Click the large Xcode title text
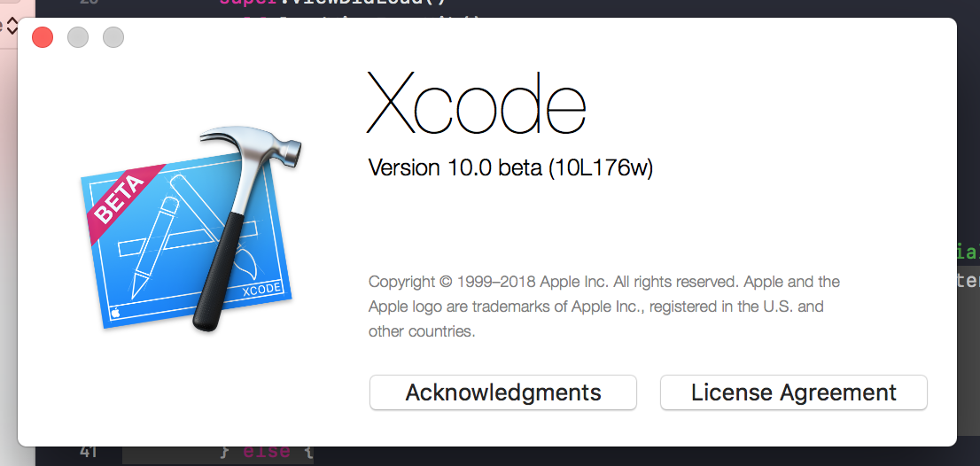 point(476,102)
